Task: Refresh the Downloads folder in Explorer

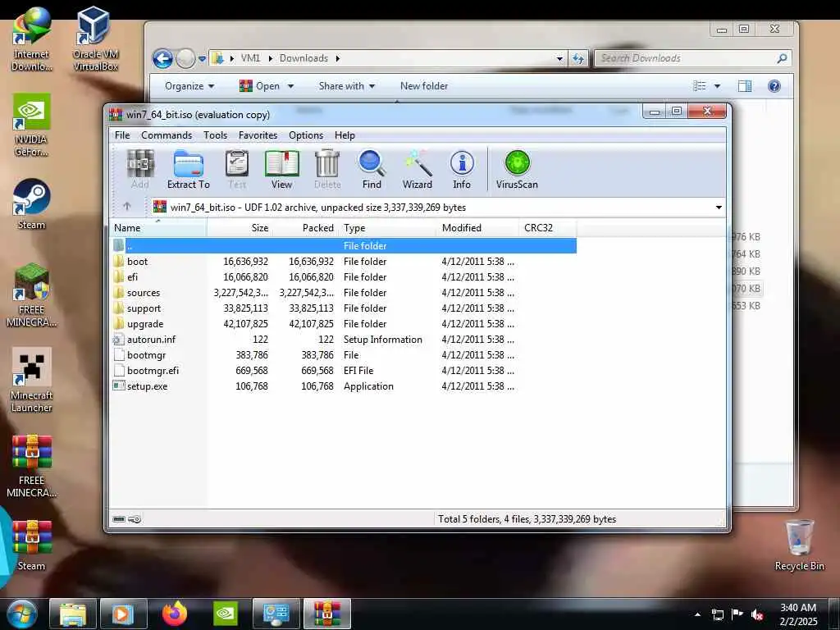Action: pos(578,58)
